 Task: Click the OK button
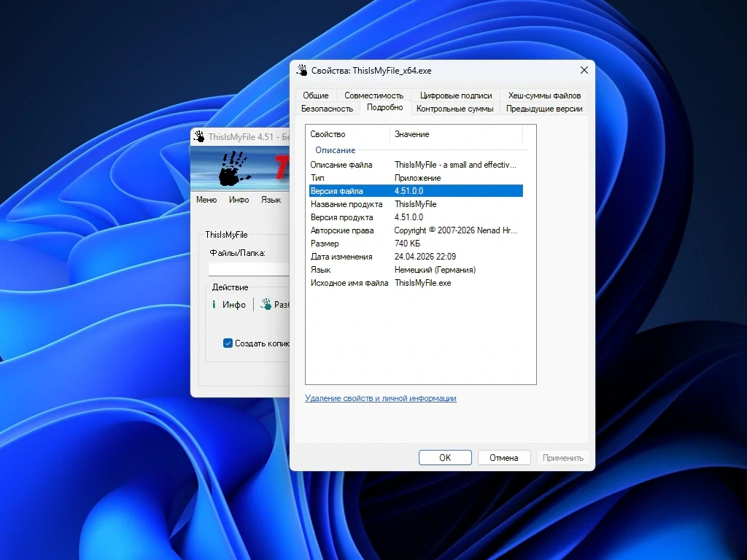445,458
